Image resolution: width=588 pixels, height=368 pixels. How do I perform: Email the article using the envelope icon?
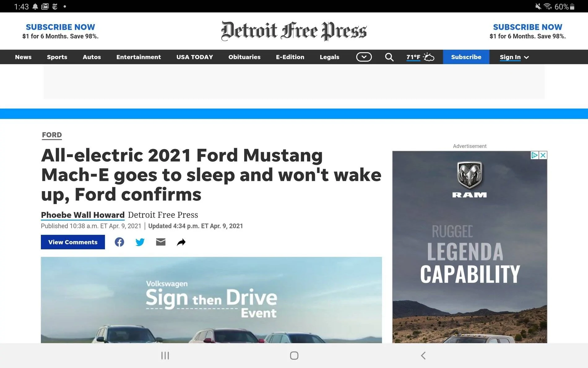click(x=161, y=242)
